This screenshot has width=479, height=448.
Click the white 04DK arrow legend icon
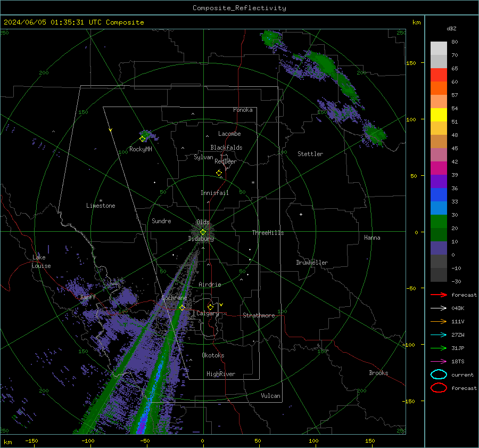tap(439, 308)
